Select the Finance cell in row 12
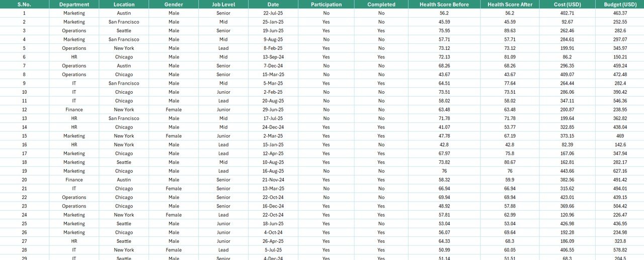 74,109
